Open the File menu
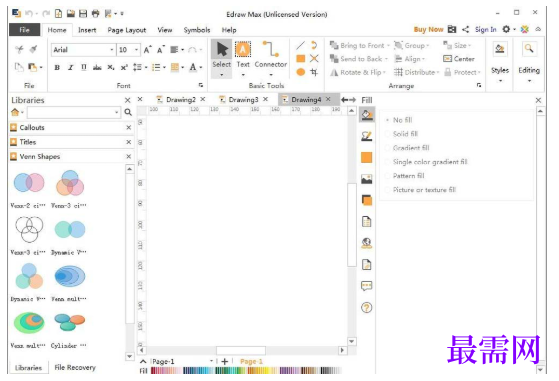The image size is (559, 381). [x=24, y=30]
